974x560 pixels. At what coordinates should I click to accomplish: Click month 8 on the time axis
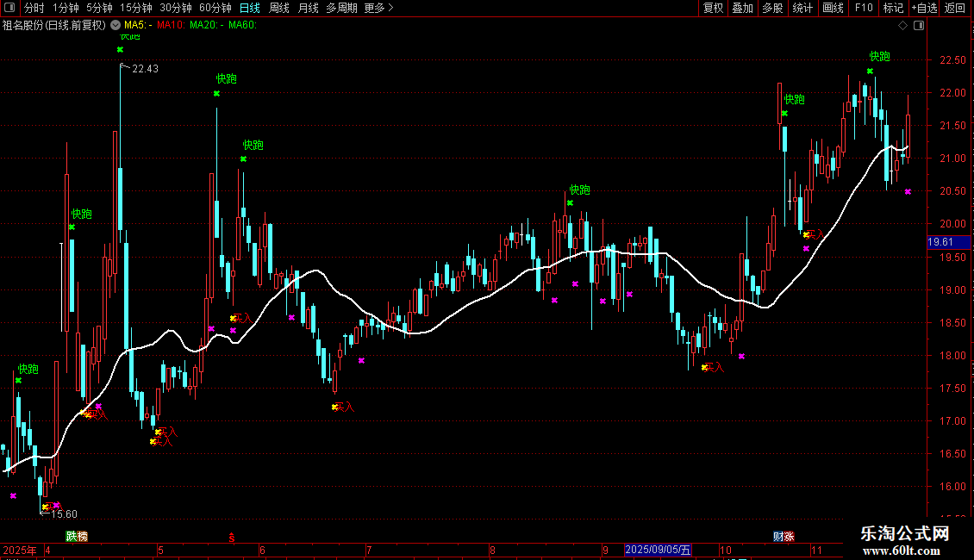[492, 551]
